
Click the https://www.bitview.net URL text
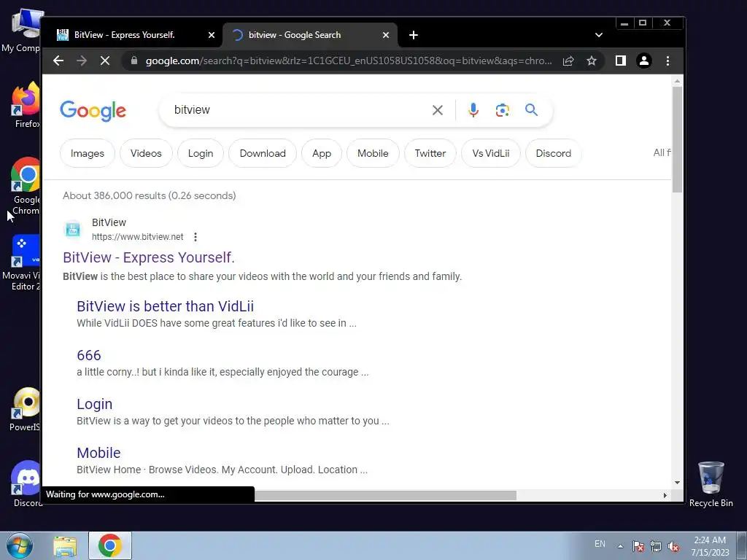(138, 237)
